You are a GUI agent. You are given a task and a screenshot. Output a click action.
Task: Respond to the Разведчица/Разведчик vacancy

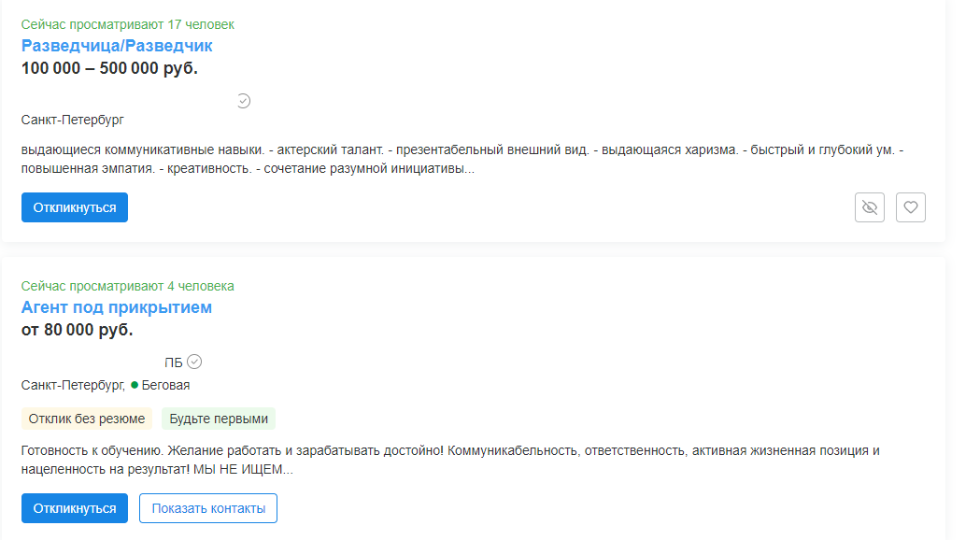pyautogui.click(x=75, y=207)
